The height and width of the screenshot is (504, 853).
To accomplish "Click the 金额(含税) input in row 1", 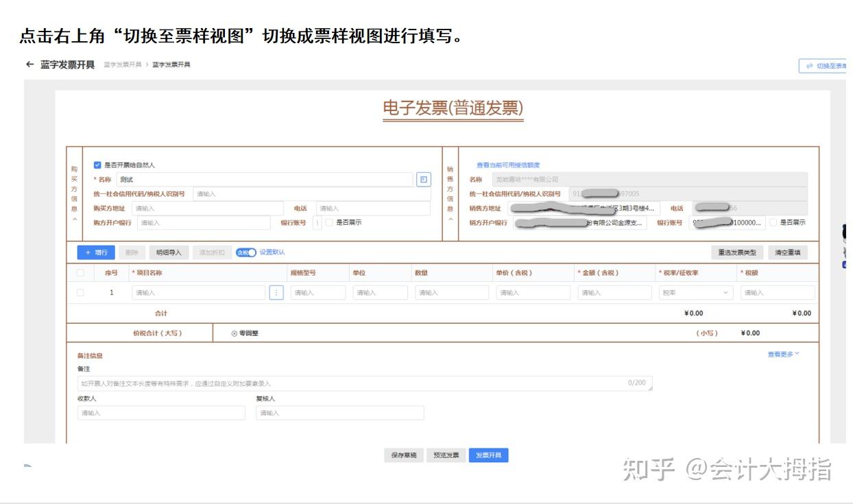I will coord(615,293).
